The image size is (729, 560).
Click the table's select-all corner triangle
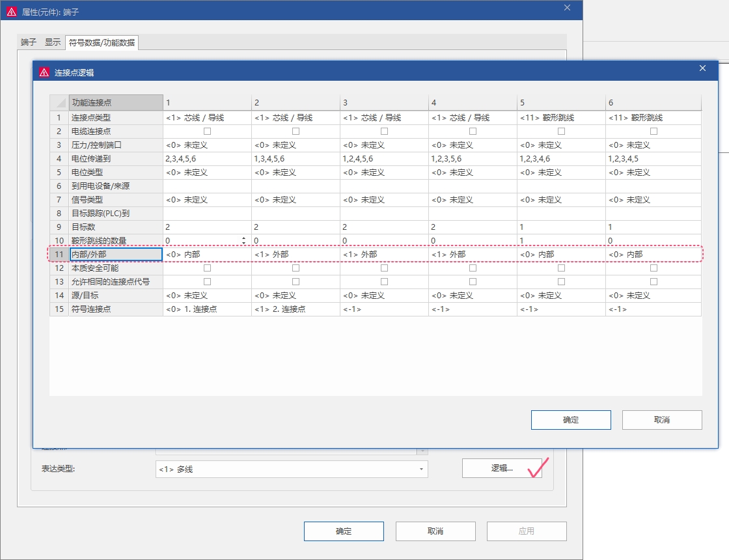tap(60, 103)
